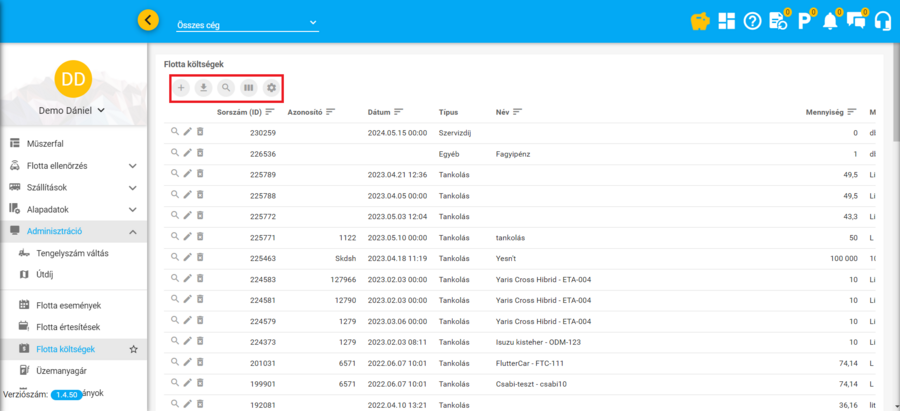Click the add new cost plus icon
The image size is (900, 411).
(x=181, y=88)
